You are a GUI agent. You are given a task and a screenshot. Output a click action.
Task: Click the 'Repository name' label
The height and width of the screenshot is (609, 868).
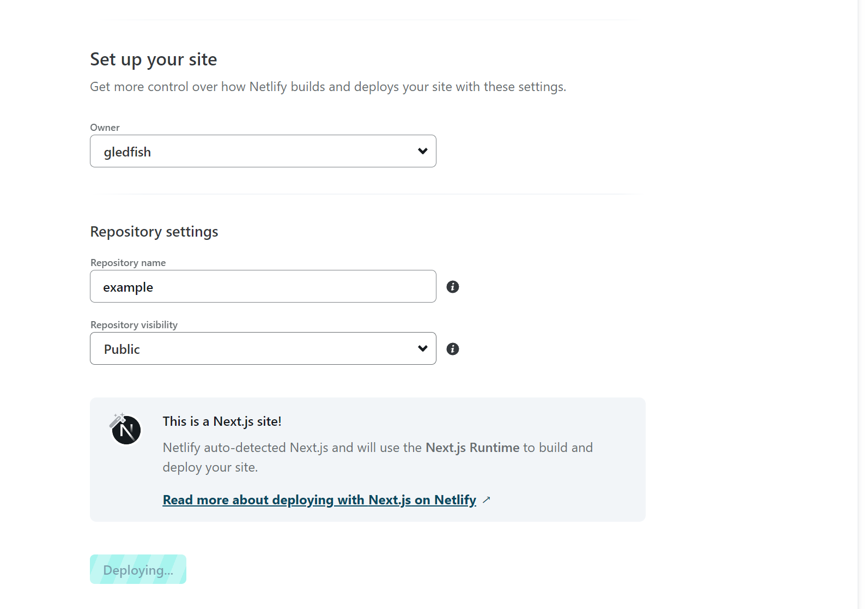128,263
